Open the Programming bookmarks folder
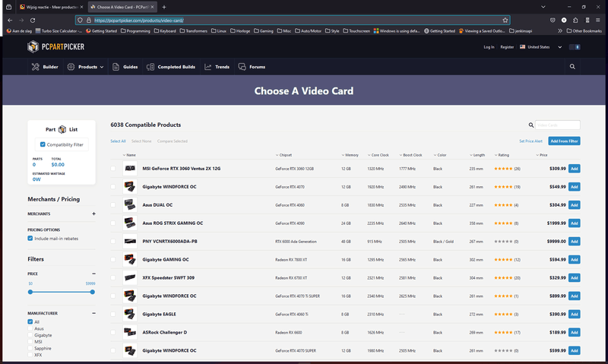608x364 pixels. pos(135,31)
